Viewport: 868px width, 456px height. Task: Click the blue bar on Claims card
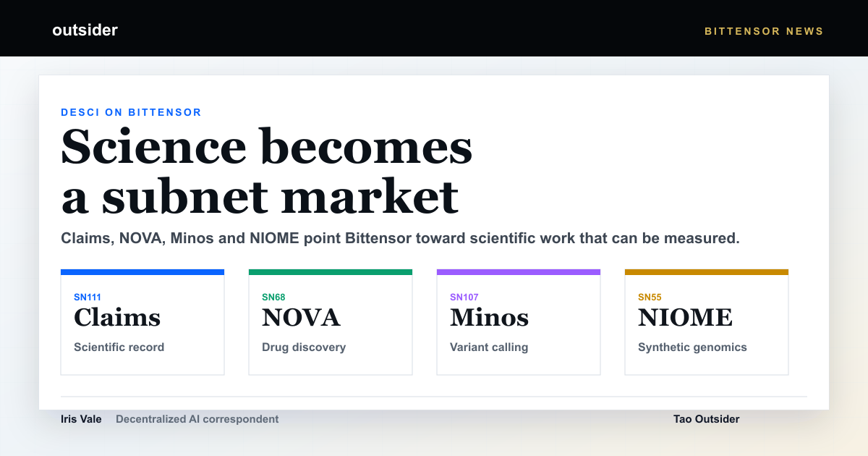pyautogui.click(x=142, y=272)
